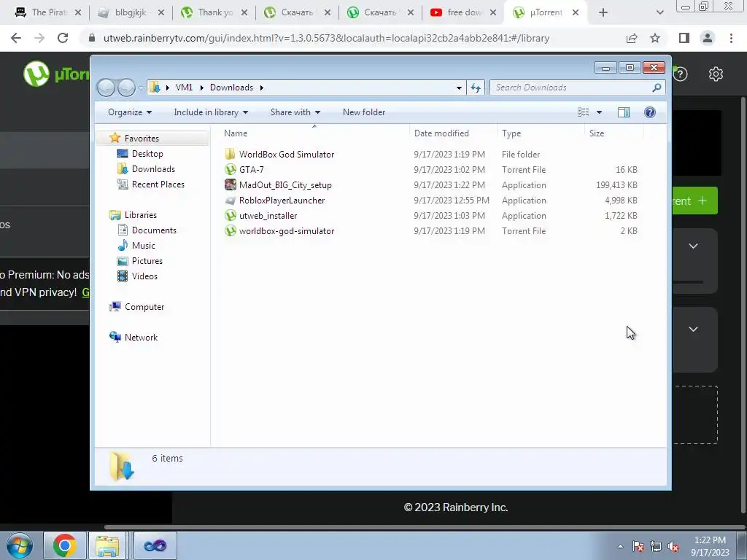The width and height of the screenshot is (747, 560).
Task: Click the volume muted tray icon
Action: pyautogui.click(x=673, y=547)
